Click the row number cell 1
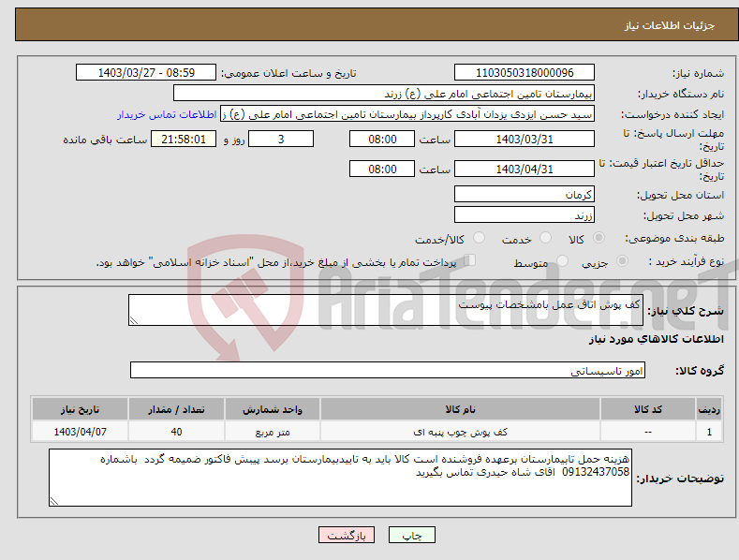 709,432
